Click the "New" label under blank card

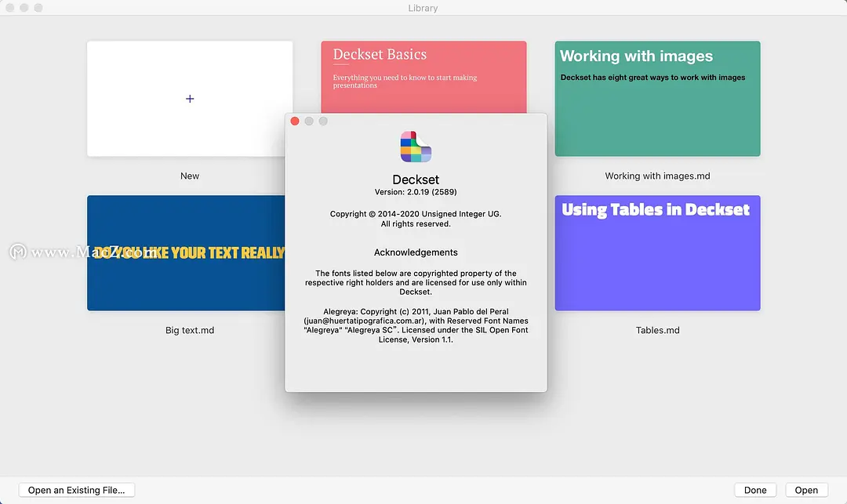[190, 176]
